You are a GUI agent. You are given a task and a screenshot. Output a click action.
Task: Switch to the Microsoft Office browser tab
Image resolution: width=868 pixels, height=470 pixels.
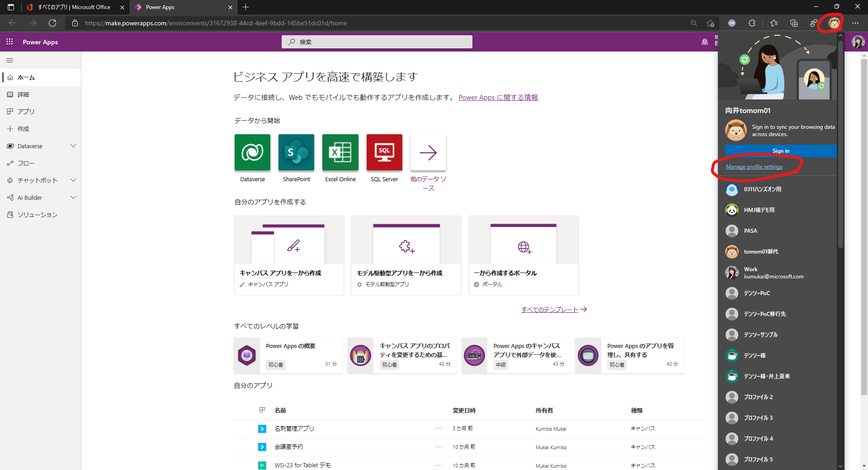74,7
